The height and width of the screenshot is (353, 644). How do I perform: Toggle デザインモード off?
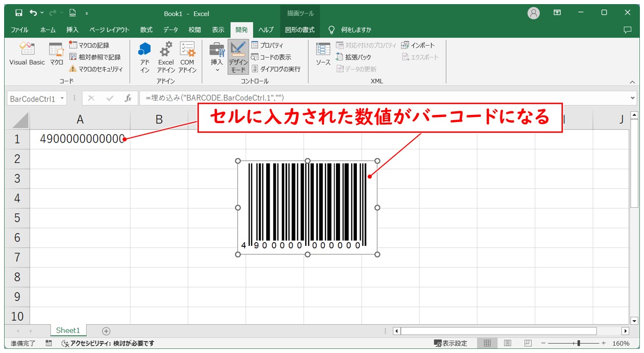point(238,57)
